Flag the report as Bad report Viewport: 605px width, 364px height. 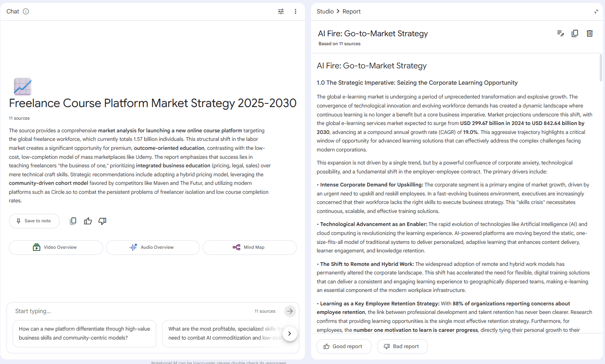pyautogui.click(x=402, y=346)
